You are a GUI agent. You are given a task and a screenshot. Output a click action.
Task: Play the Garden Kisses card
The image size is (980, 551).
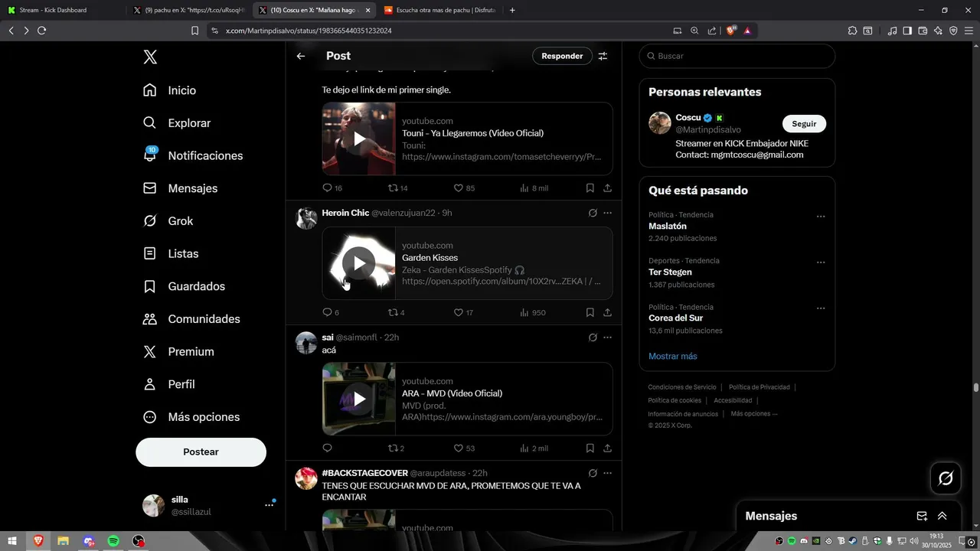(359, 263)
